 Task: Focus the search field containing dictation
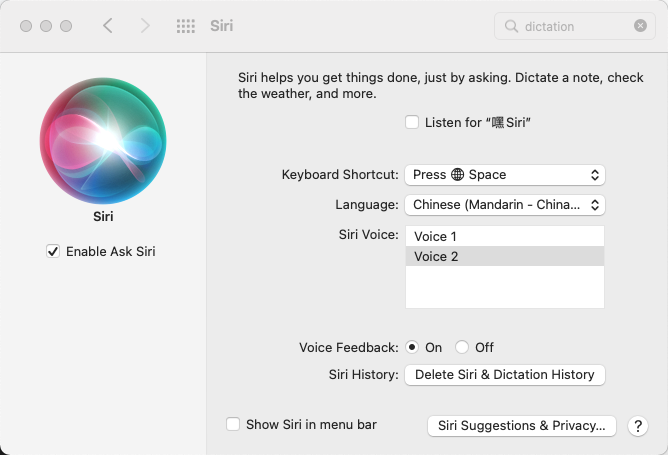click(574, 26)
